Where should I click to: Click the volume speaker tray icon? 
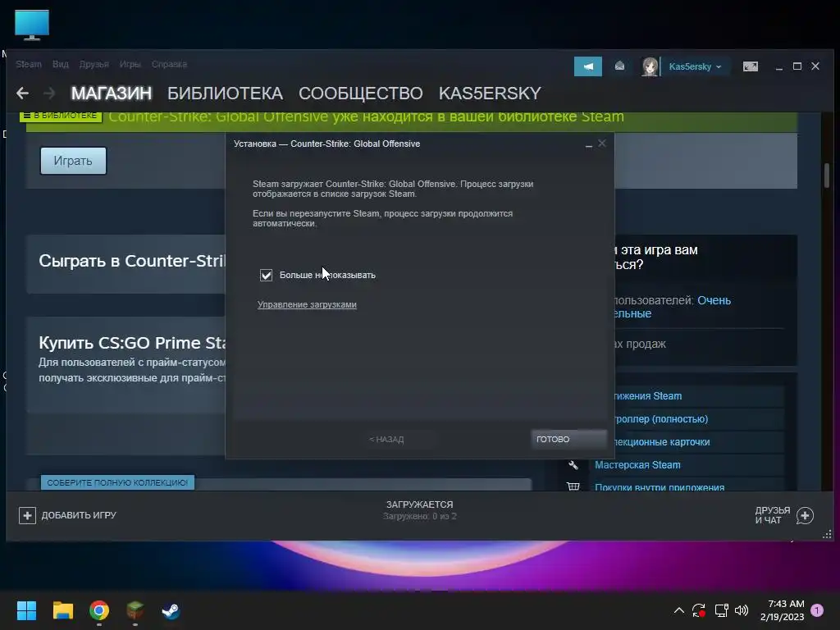click(742, 610)
